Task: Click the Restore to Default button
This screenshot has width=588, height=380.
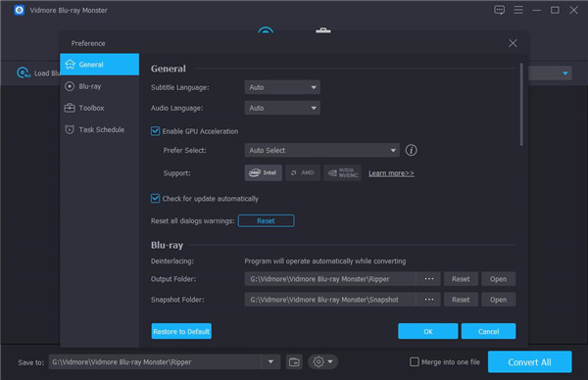Action: [x=181, y=331]
